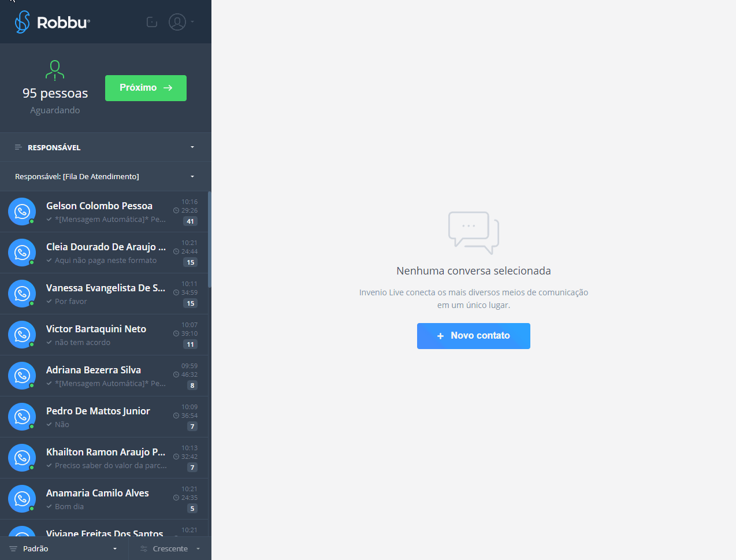
Task: Open the Padrão sort dropdown
Action: (x=64, y=548)
